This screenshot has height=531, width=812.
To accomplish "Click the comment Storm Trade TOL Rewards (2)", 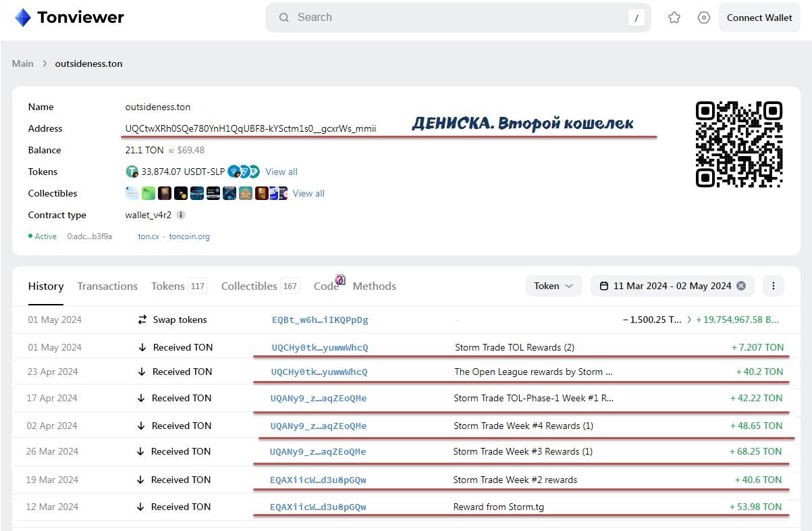I will (x=514, y=347).
